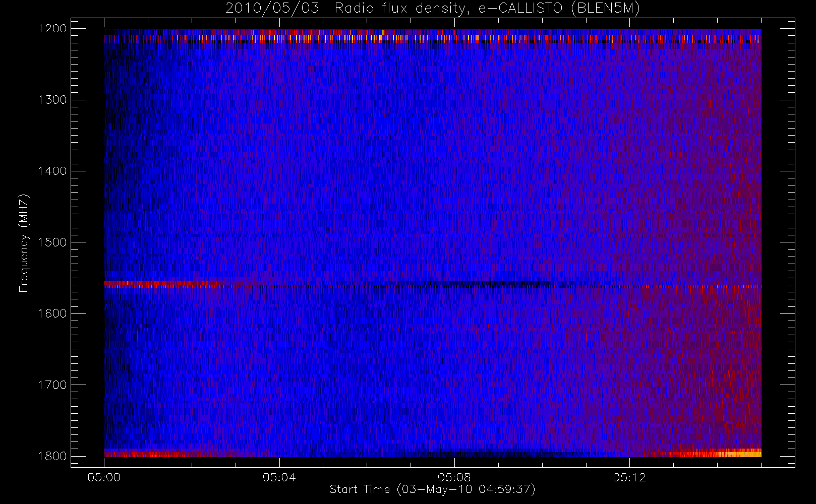Click the 'Start Time (03-May-10 04:59:37)' label

432,489
